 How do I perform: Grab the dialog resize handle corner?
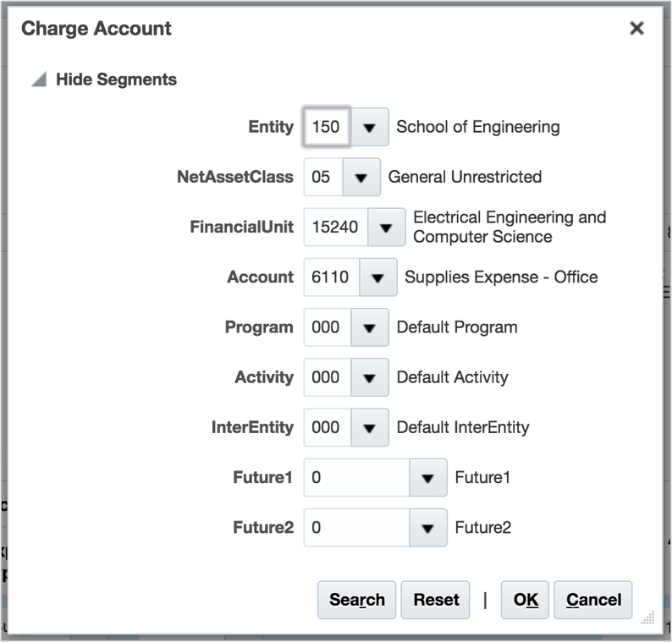[x=648, y=620]
